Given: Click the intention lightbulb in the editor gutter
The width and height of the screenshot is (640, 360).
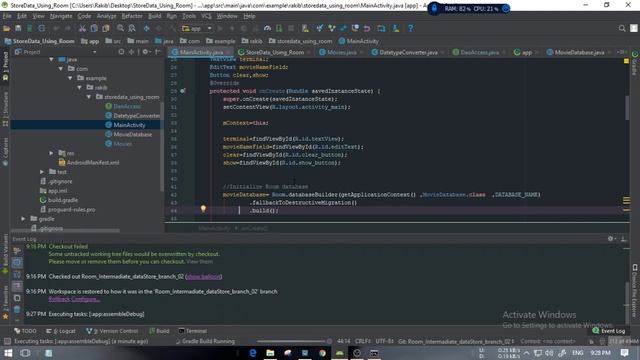Looking at the screenshot, I should (x=203, y=209).
